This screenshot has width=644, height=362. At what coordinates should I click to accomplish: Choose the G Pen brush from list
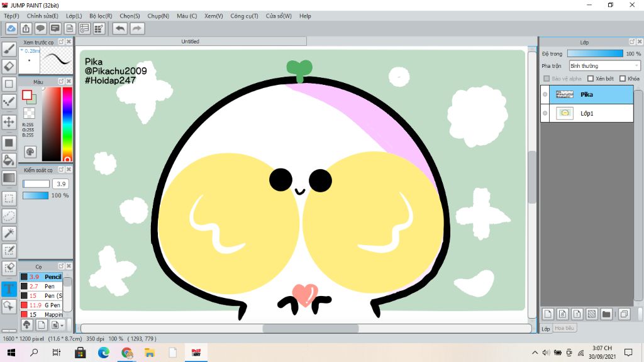pyautogui.click(x=52, y=305)
